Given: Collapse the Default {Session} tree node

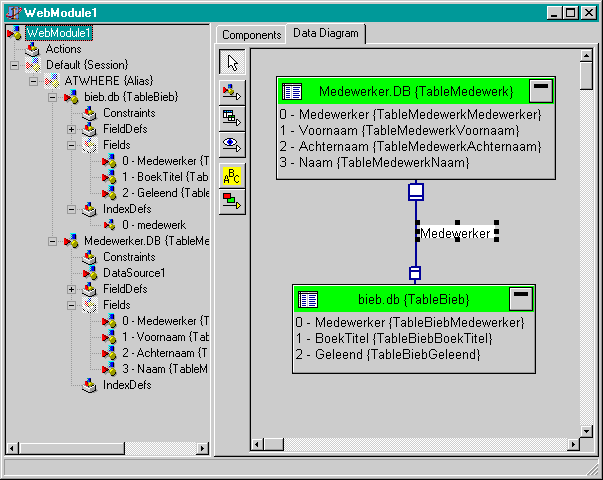Looking at the screenshot, I should tap(14, 64).
